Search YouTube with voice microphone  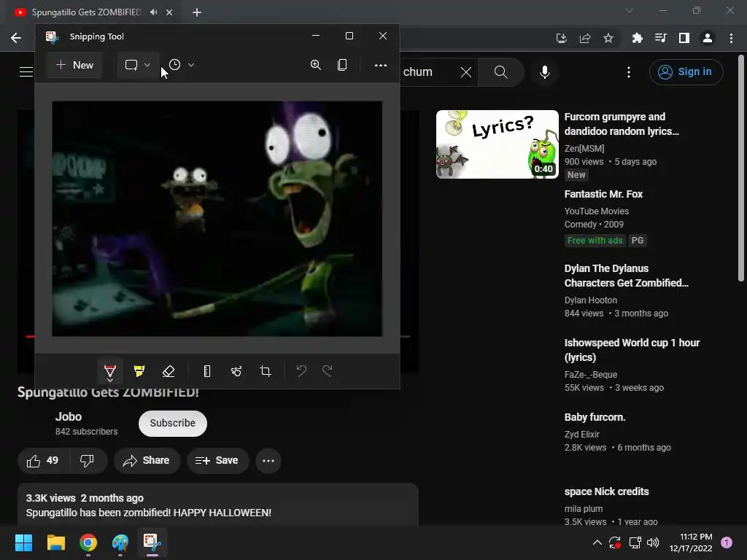click(x=545, y=72)
